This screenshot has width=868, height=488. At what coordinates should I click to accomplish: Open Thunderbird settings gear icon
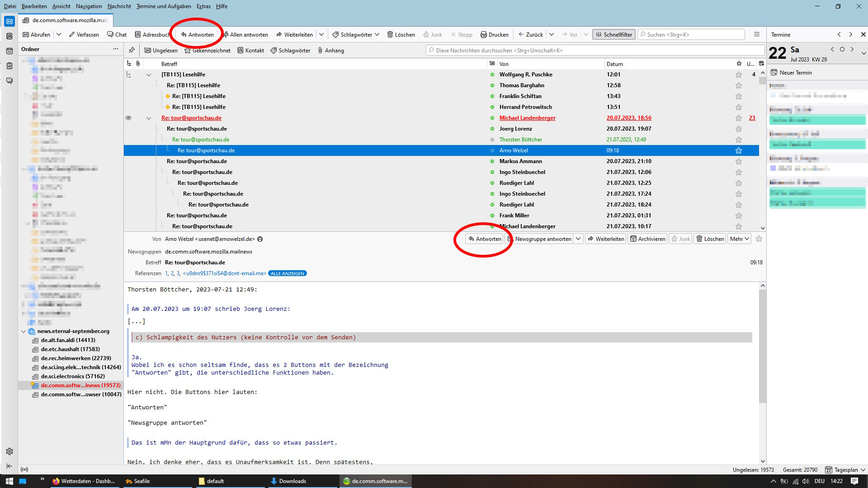[x=9, y=451]
